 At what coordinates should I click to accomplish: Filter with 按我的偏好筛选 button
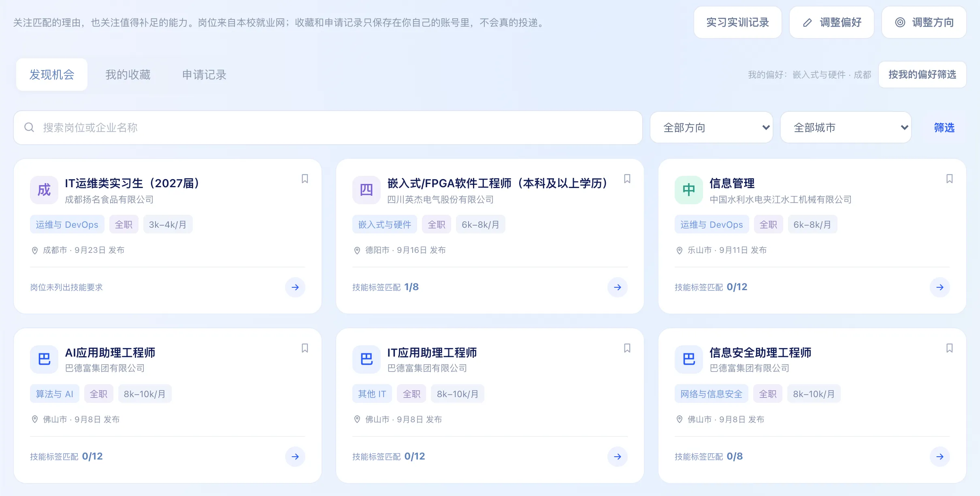(922, 75)
